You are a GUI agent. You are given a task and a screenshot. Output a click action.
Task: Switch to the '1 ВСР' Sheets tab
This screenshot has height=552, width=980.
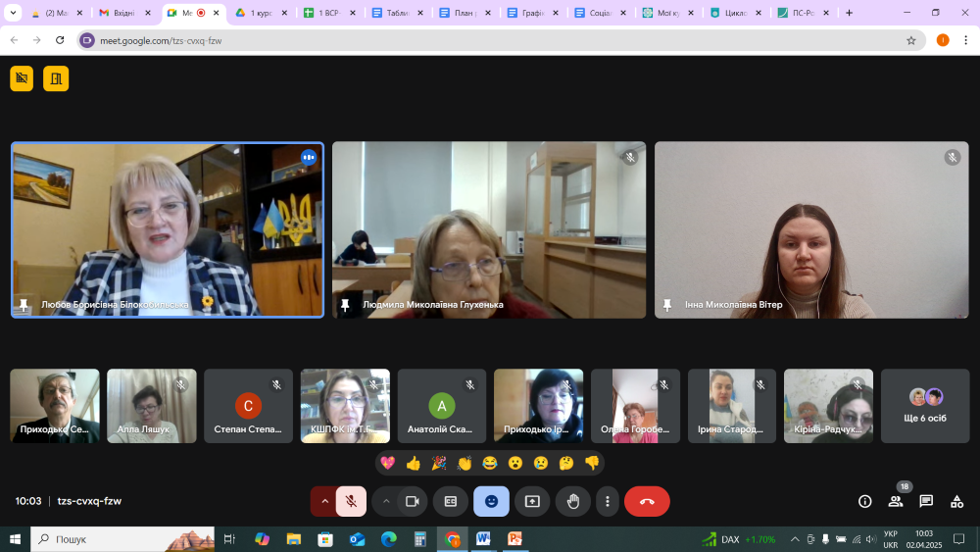click(328, 13)
